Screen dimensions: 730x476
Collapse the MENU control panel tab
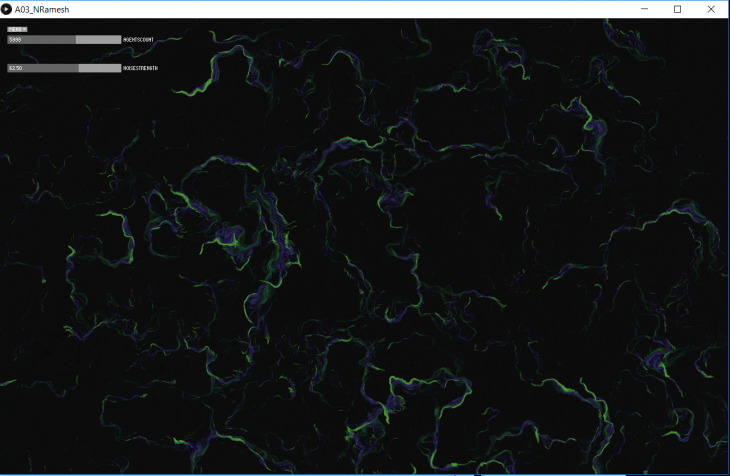17,29
